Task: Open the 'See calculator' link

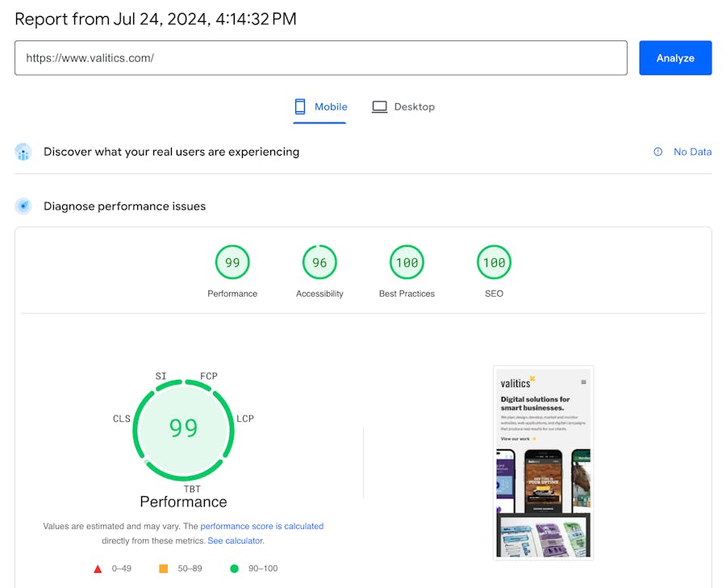Action: pos(235,540)
